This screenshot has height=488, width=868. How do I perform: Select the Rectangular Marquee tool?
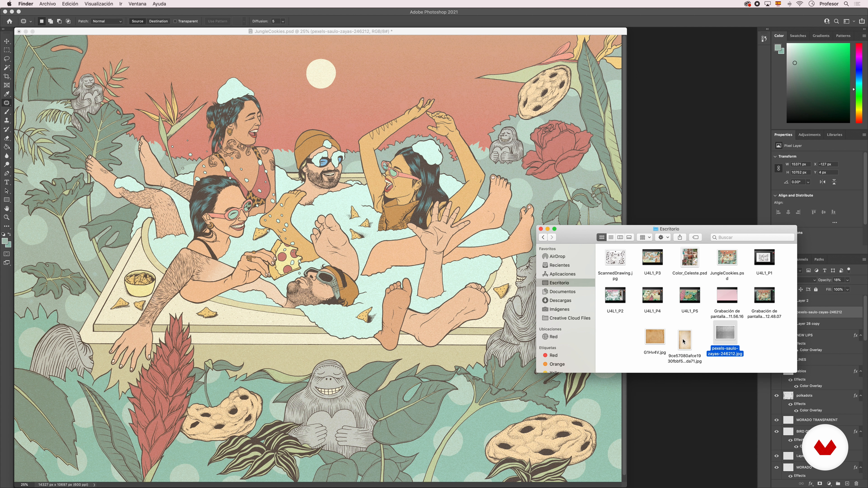(x=7, y=50)
